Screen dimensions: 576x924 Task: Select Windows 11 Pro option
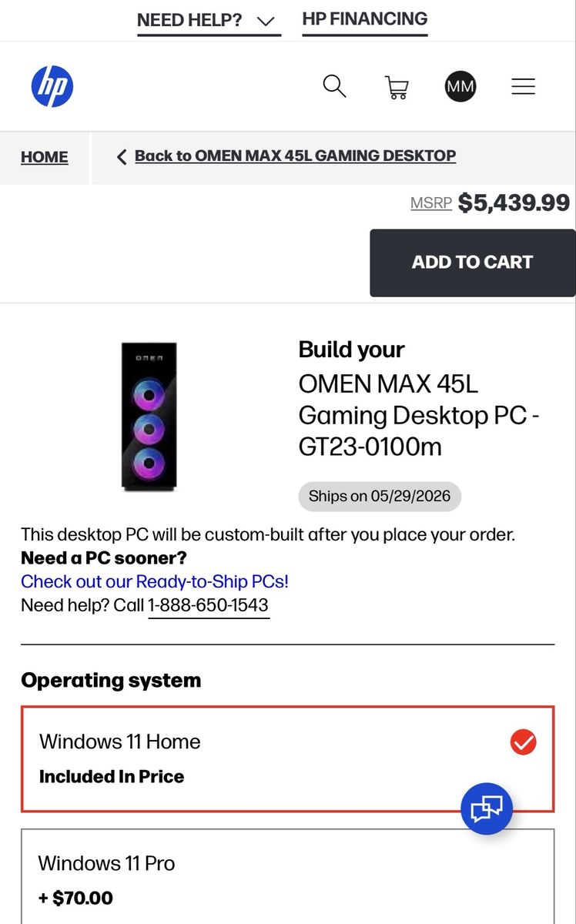(x=288, y=876)
